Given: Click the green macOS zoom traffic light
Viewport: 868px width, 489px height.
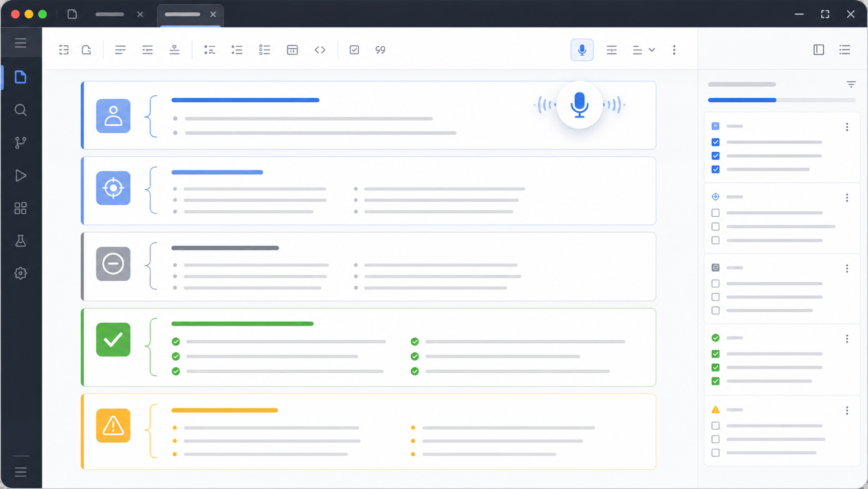Looking at the screenshot, I should pos(43,14).
